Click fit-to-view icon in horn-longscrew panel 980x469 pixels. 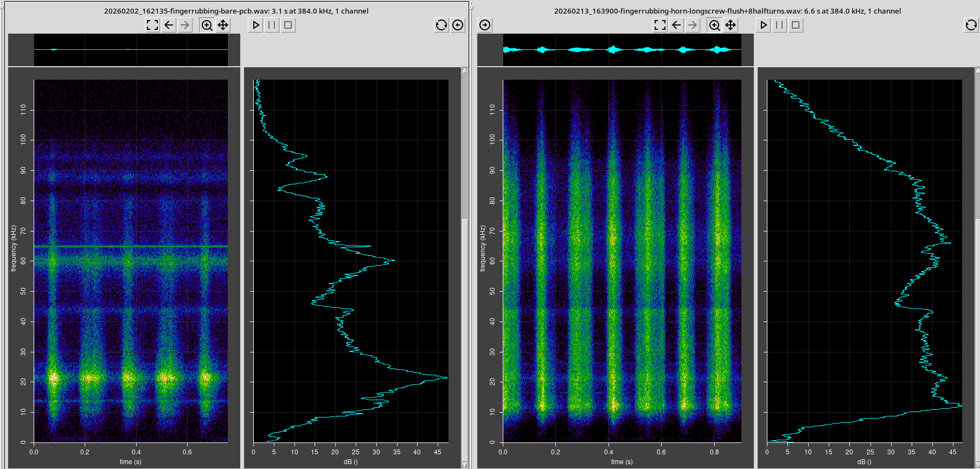click(x=660, y=25)
